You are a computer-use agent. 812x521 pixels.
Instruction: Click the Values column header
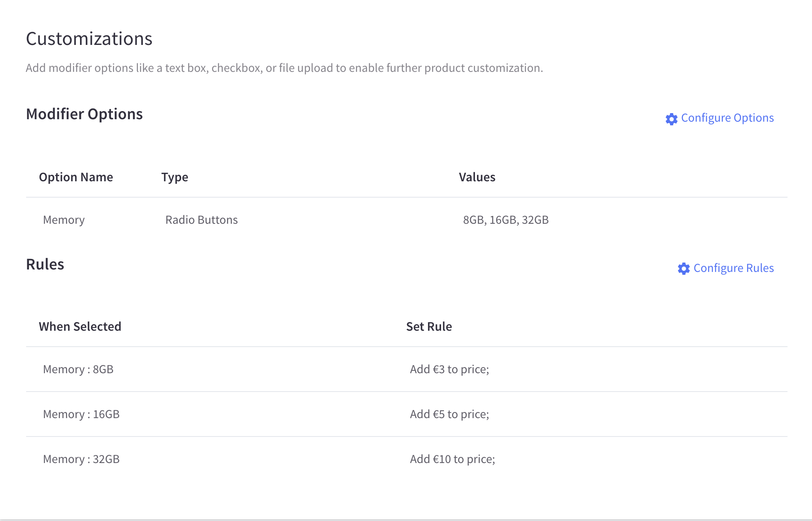[477, 177]
